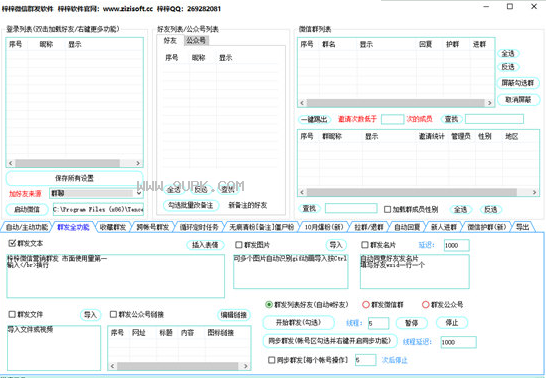Click the WeChat program path field
This screenshot has width=546, height=378.
click(98, 209)
